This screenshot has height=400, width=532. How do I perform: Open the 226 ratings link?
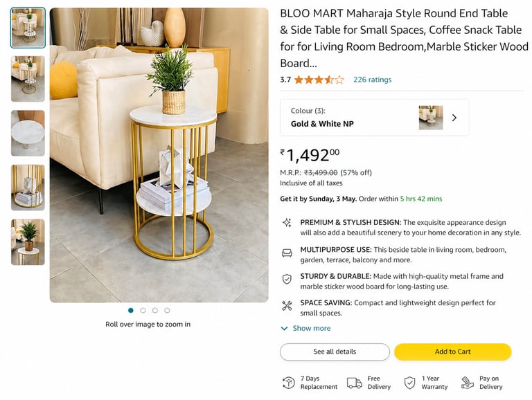coord(372,80)
